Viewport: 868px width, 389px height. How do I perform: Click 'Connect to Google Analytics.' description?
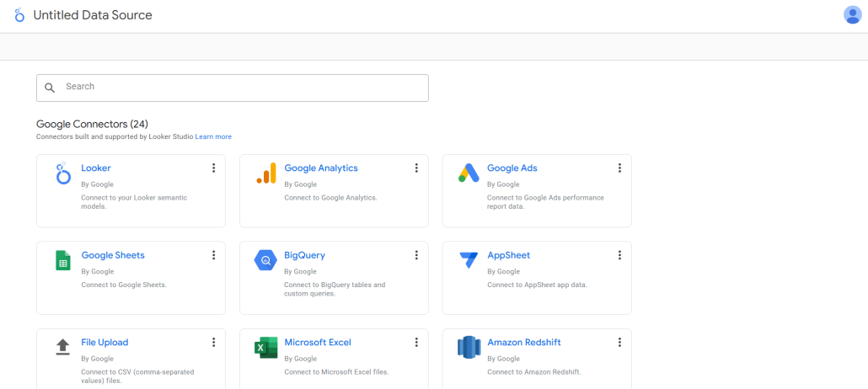330,198
